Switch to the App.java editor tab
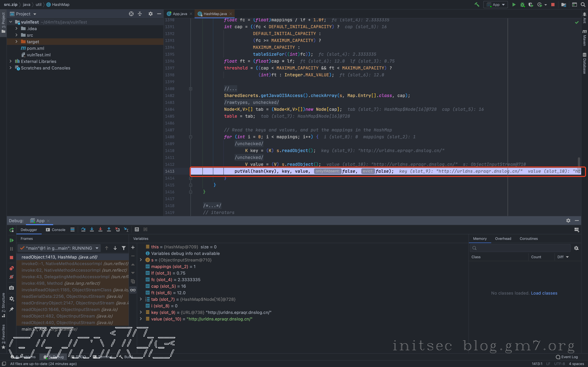The width and height of the screenshot is (588, 367). (179, 14)
